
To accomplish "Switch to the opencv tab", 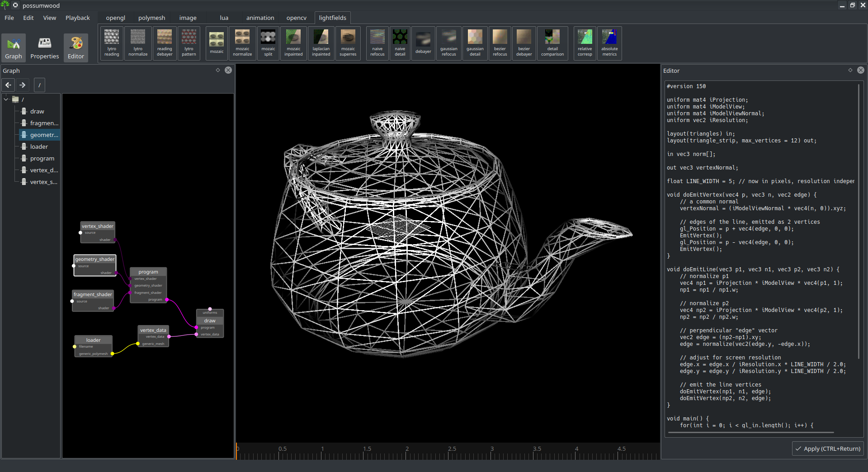I will click(297, 18).
